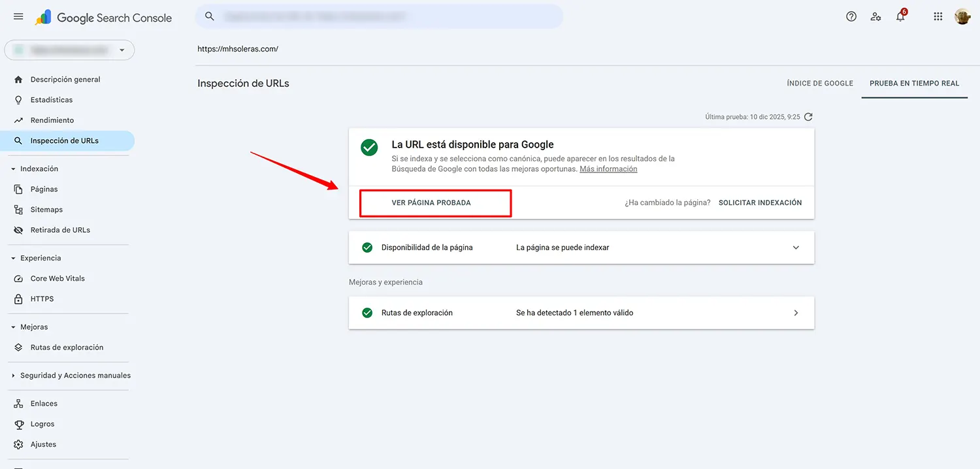Viewport: 980px width, 469px height.
Task: Click the VER PÁGINA PROBADA button
Action: 434,202
